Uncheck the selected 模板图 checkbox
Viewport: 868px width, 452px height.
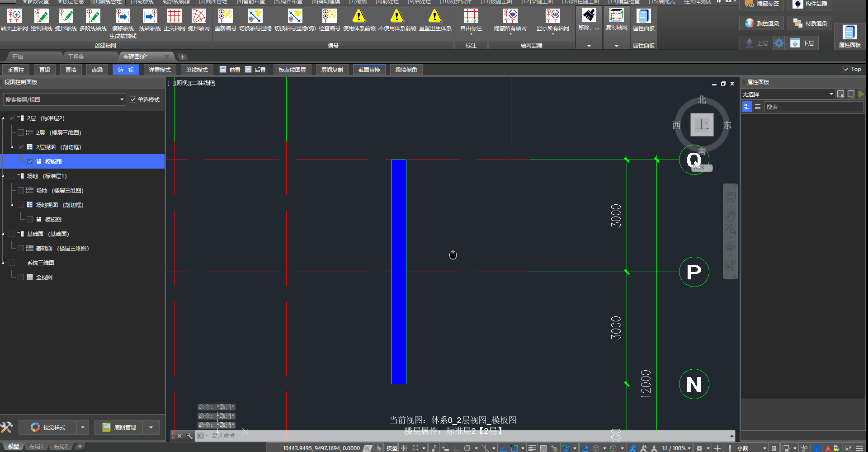[x=30, y=161]
